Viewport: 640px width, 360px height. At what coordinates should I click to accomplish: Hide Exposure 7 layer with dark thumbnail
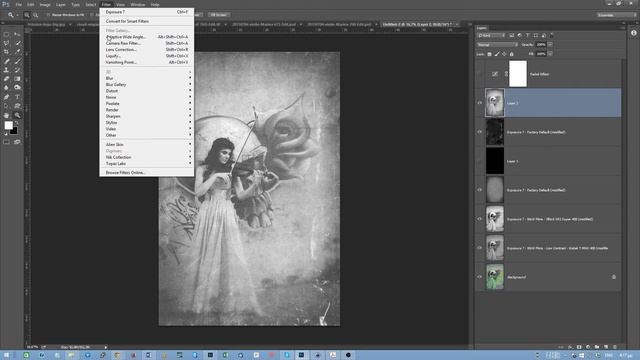(480, 132)
